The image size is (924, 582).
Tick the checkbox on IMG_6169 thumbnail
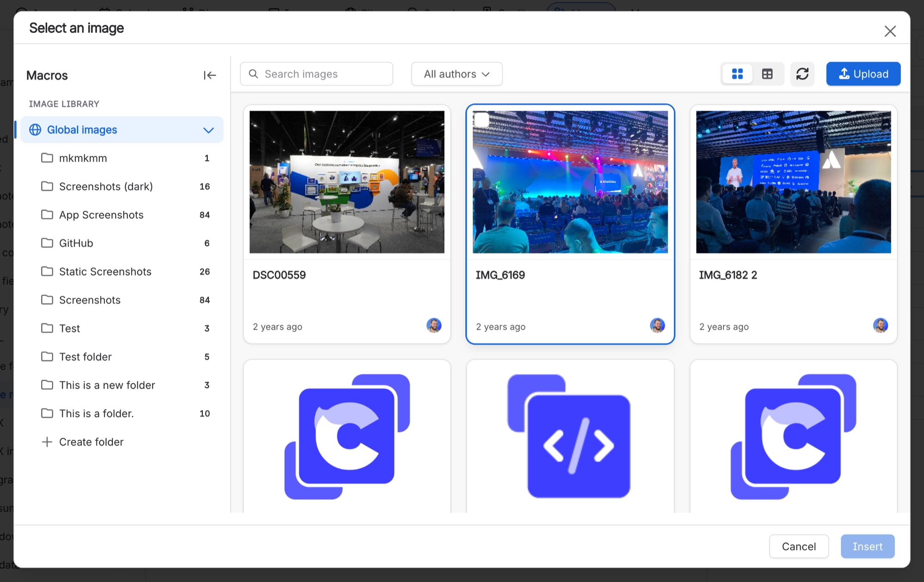point(481,120)
